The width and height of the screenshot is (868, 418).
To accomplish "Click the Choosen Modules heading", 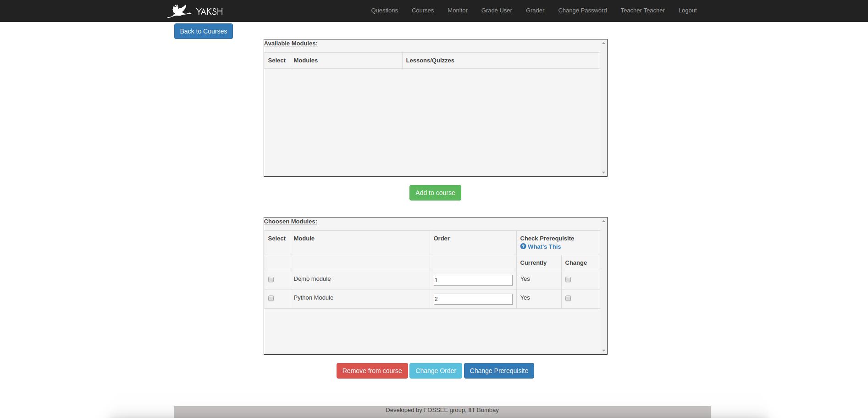I will [x=291, y=222].
